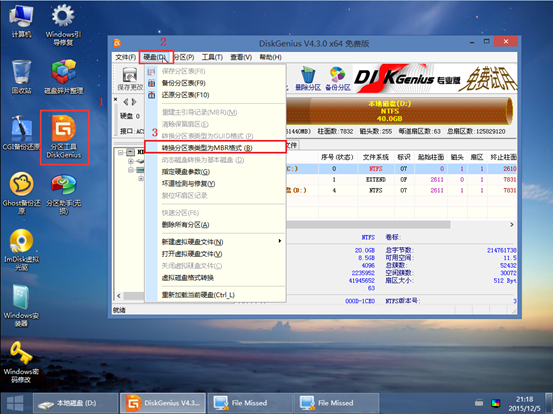
Task: Click taskbar clock 21:18
Action: tap(524, 399)
